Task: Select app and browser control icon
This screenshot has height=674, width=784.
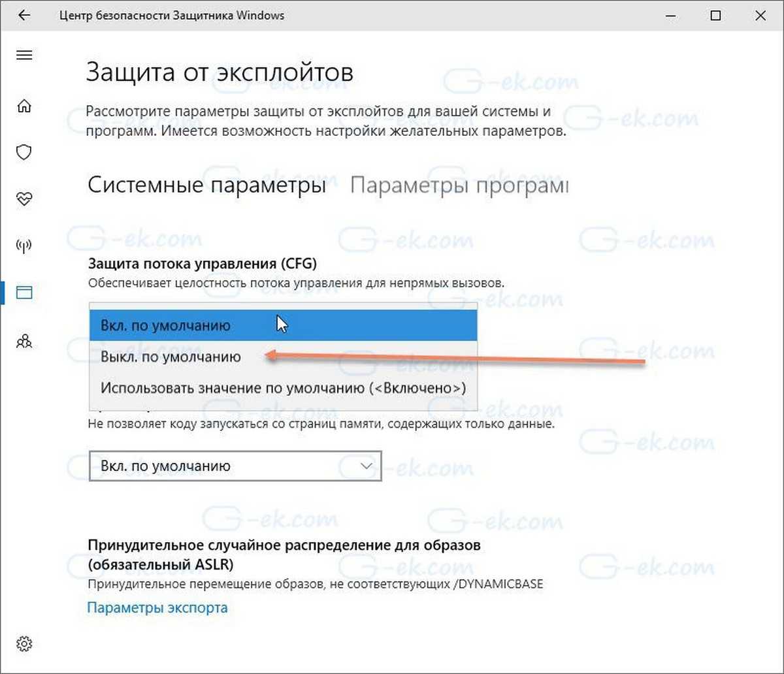Action: pos(24,293)
